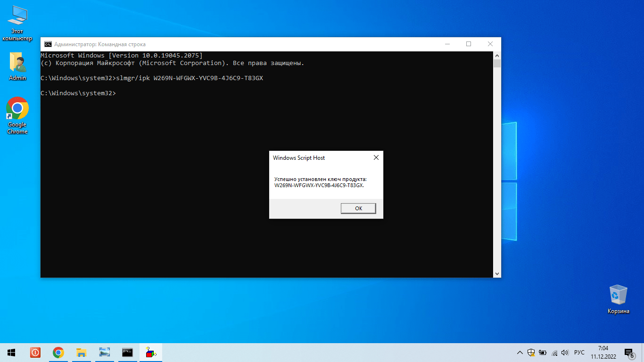Close the Windows Script Host dialog
The height and width of the screenshot is (362, 644).
point(376,158)
